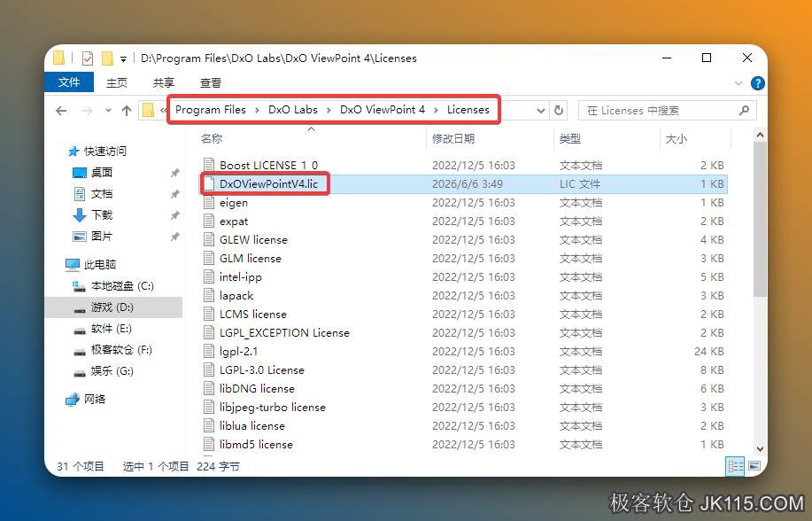
Task: Click the expat file icon
Action: pyautogui.click(x=209, y=222)
